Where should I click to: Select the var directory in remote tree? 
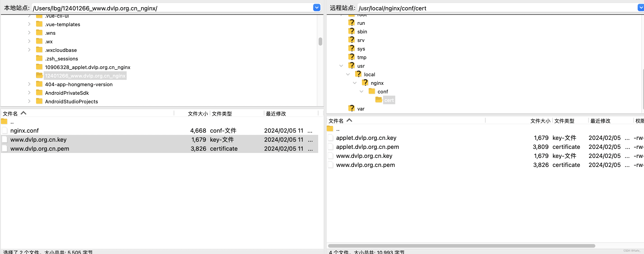[361, 109]
